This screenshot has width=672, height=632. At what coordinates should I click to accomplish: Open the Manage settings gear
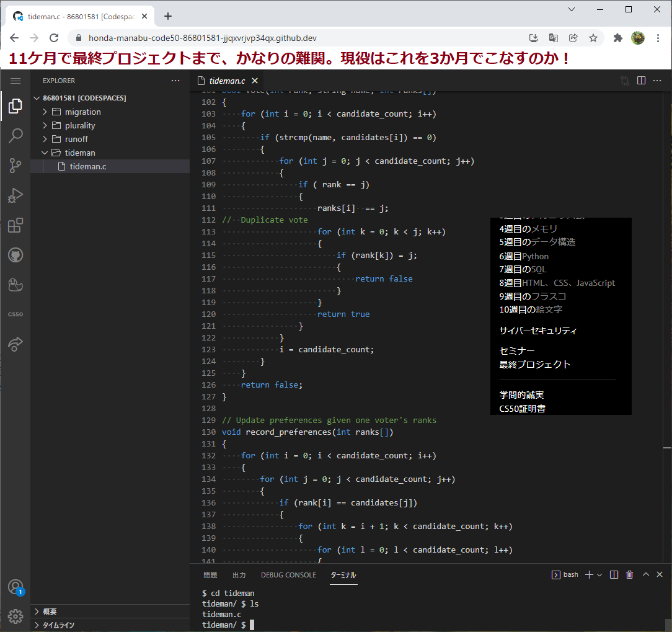pos(15,616)
